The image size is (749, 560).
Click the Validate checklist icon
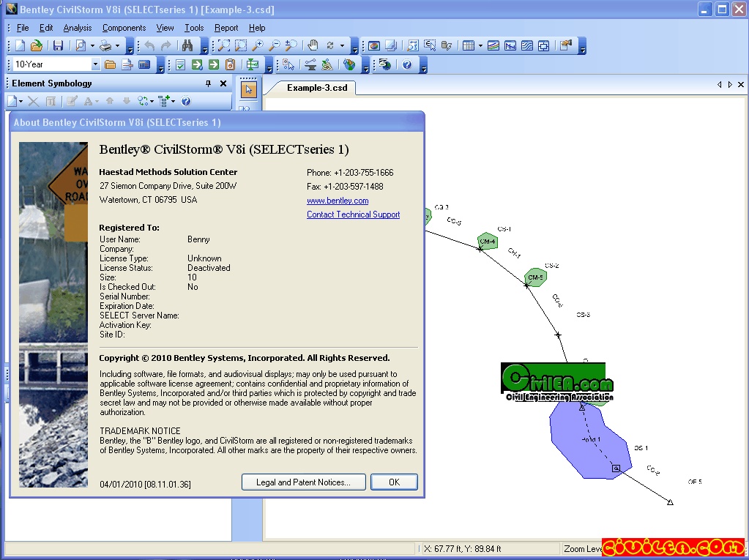point(180,64)
